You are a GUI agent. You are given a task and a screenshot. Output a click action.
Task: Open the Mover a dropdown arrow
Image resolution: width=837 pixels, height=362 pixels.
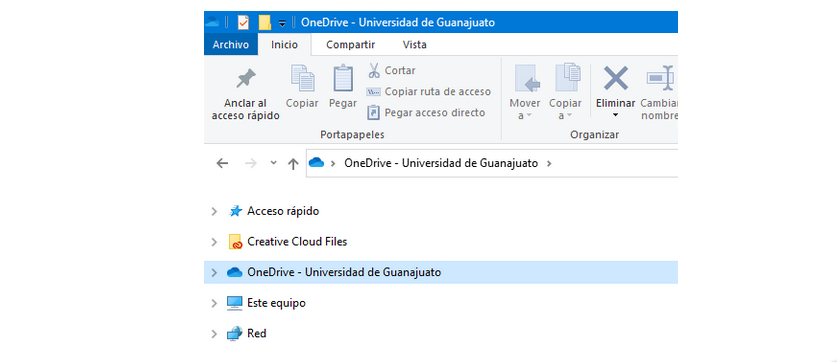click(528, 115)
